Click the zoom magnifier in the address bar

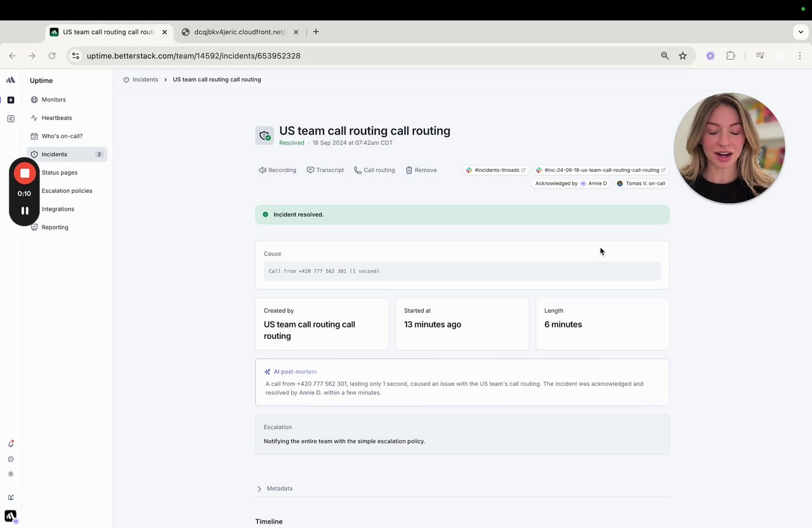click(x=665, y=56)
